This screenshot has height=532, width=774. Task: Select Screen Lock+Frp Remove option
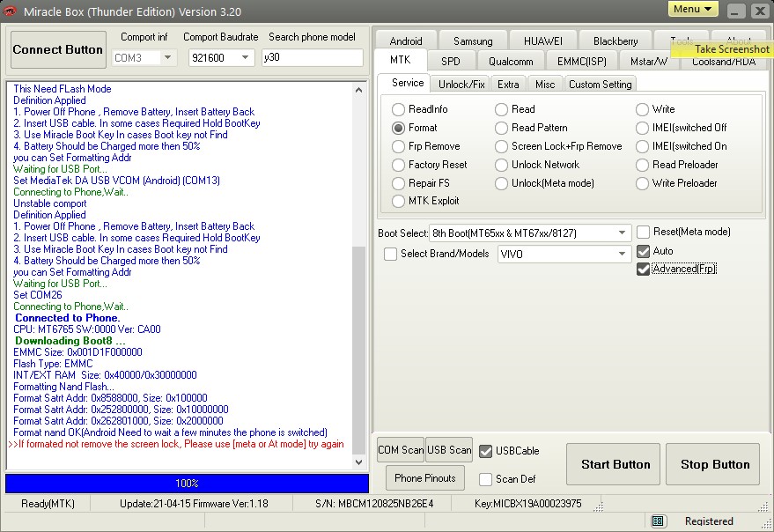pos(502,147)
